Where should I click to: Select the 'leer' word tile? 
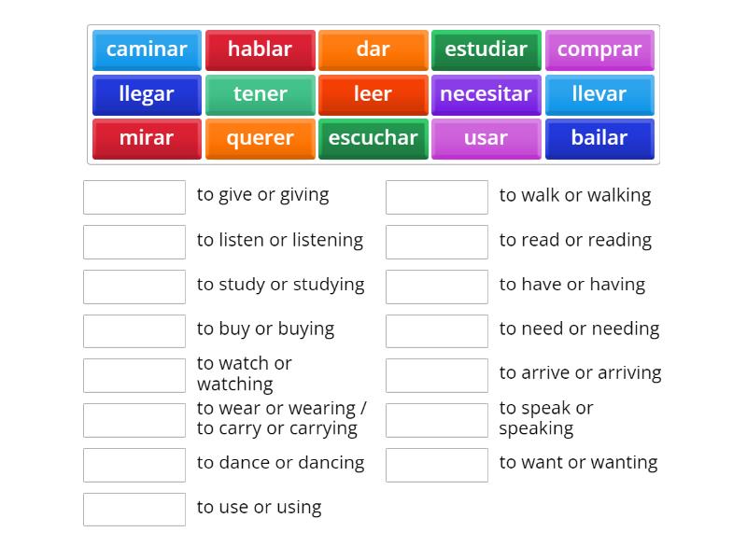373,94
